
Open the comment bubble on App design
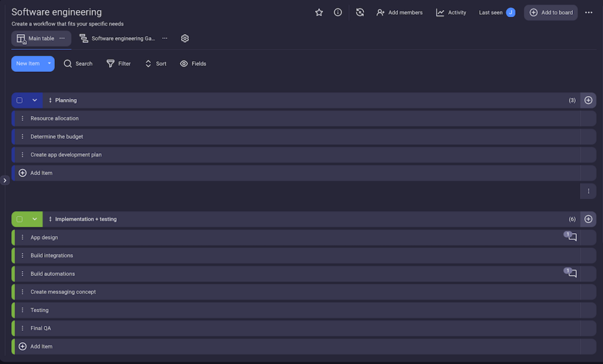point(572,237)
